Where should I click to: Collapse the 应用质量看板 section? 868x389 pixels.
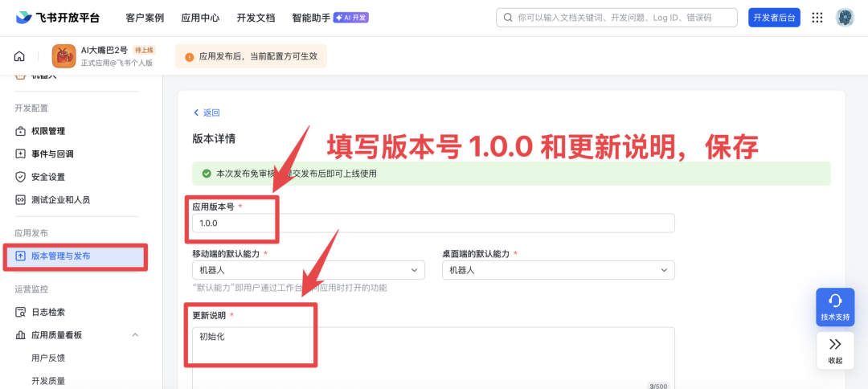[135, 335]
